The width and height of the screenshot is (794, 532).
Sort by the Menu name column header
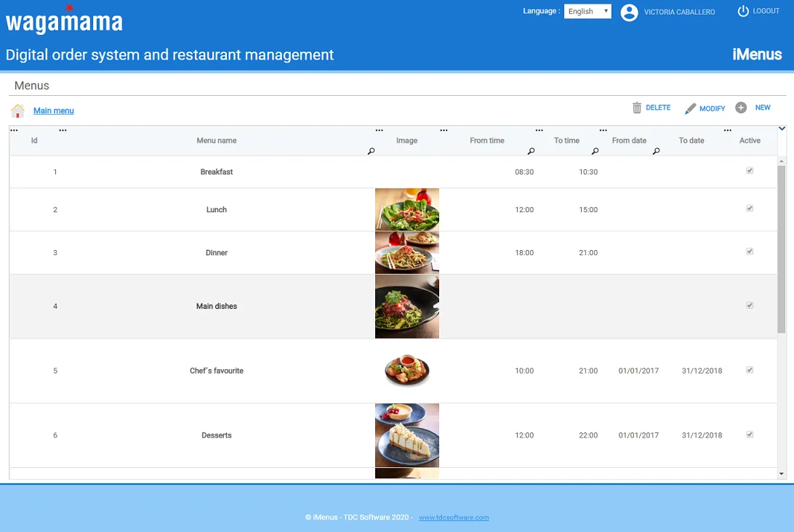(x=216, y=140)
